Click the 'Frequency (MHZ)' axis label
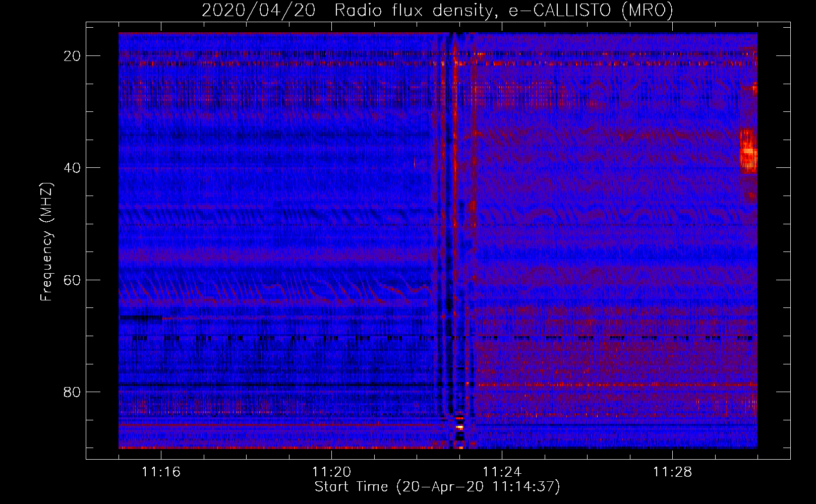The width and height of the screenshot is (816, 504). 46,242
